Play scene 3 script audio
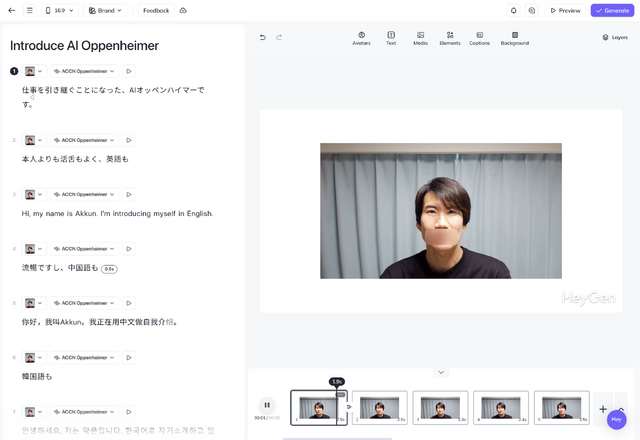The image size is (640, 440). click(129, 194)
